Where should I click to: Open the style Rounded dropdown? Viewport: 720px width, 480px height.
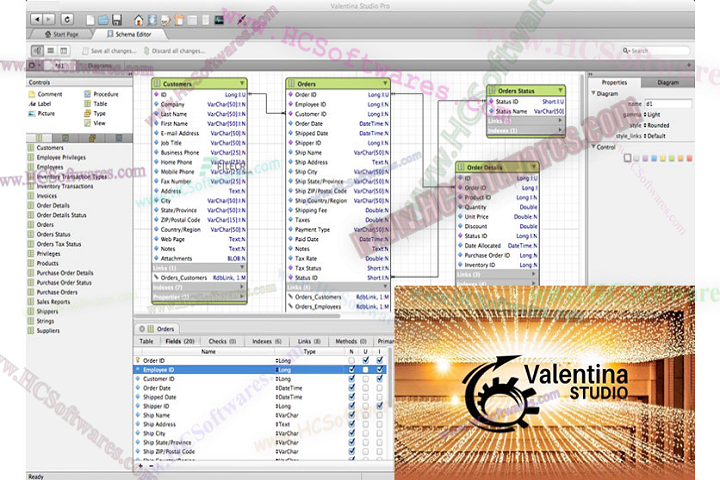click(x=657, y=125)
